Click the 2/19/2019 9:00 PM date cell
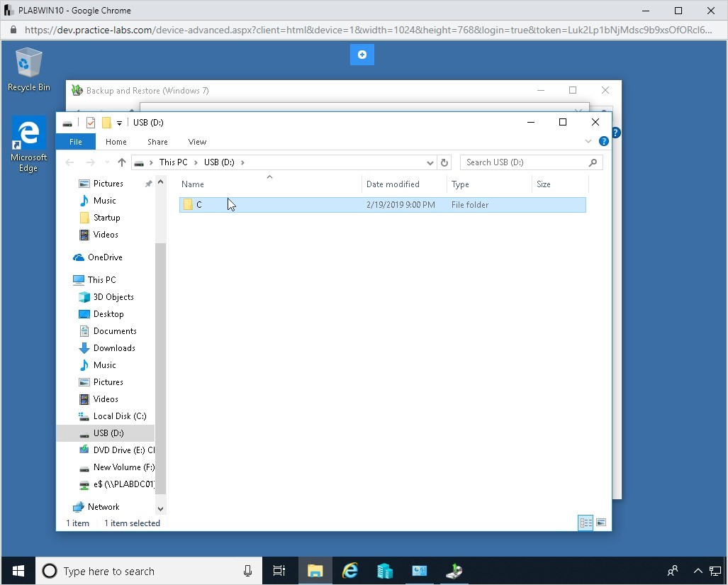The image size is (728, 585). (401, 205)
